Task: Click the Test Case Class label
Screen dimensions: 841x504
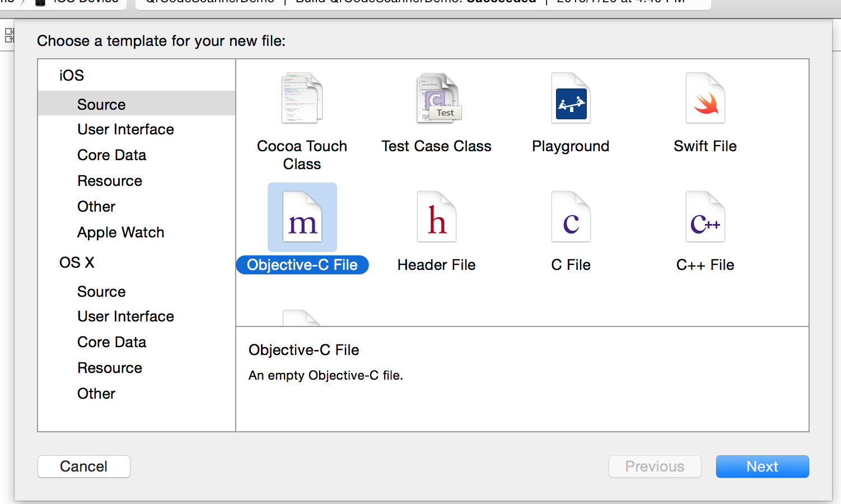Action: tap(436, 146)
